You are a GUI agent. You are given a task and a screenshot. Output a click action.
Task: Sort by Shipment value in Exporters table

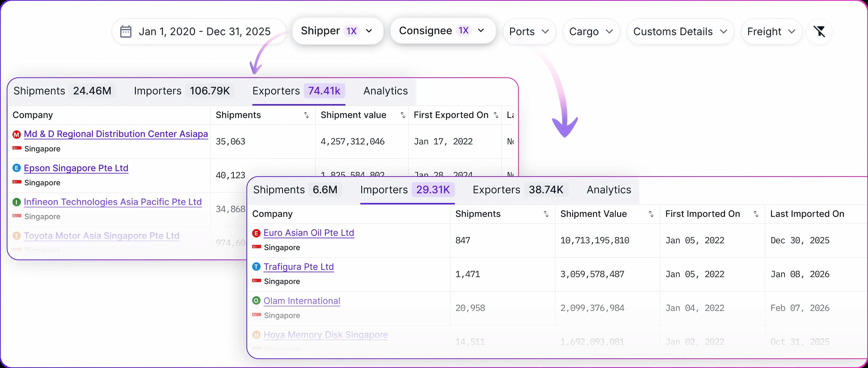(403, 115)
